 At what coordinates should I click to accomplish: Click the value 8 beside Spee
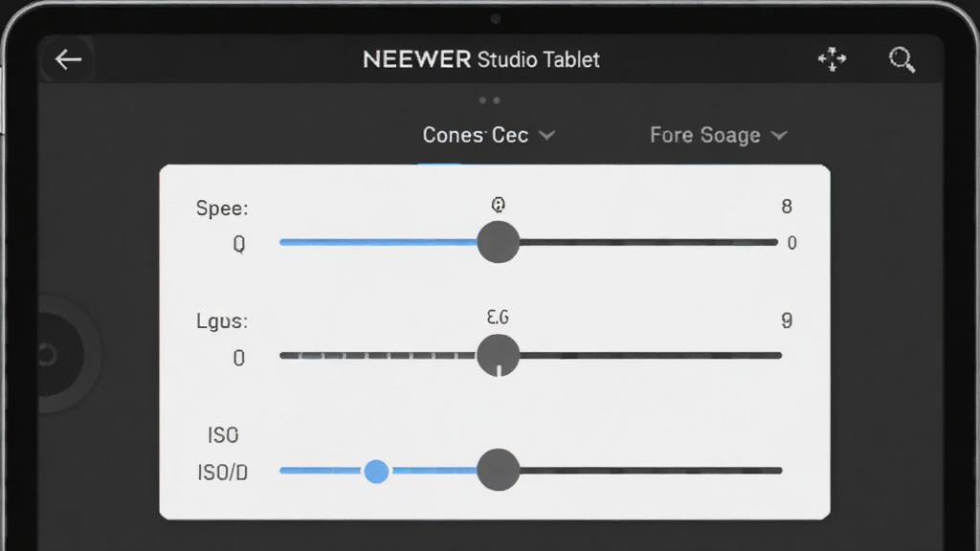(787, 207)
